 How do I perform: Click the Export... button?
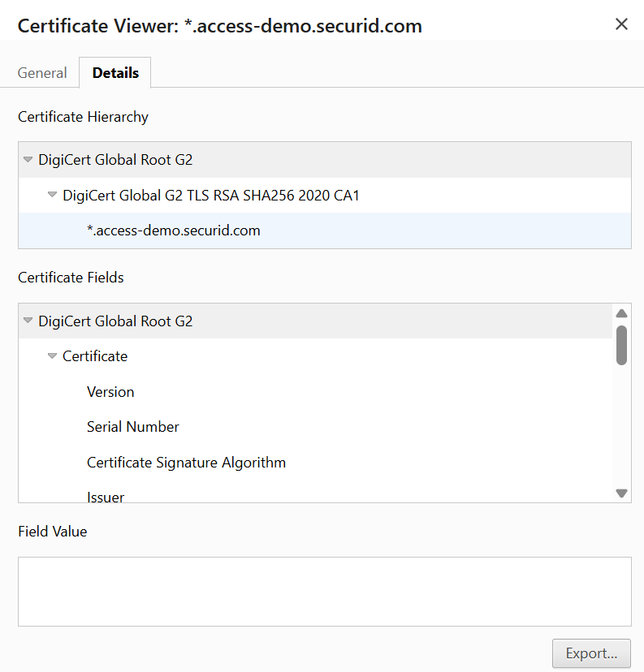coord(591,653)
